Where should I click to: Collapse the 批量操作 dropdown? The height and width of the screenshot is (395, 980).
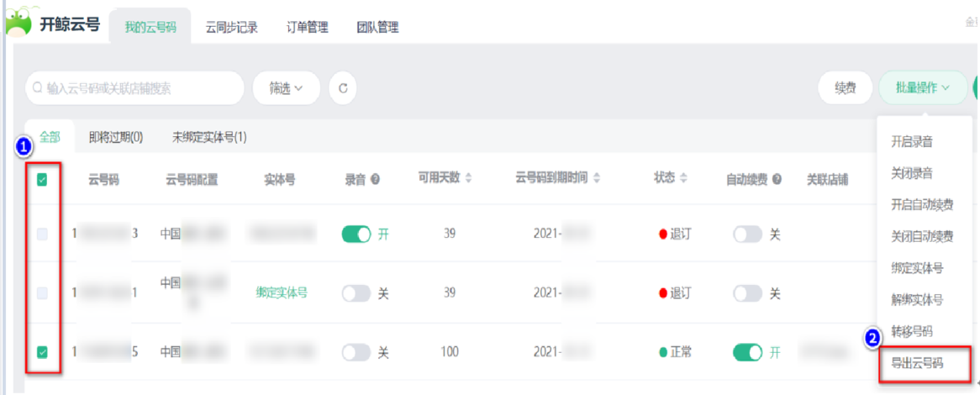point(922,87)
